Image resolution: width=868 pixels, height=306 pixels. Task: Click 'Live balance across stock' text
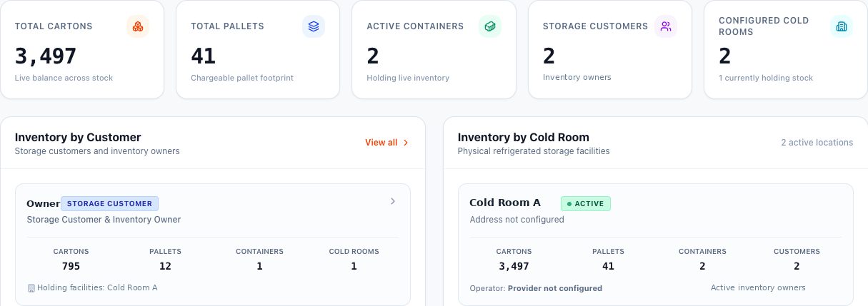tap(64, 78)
